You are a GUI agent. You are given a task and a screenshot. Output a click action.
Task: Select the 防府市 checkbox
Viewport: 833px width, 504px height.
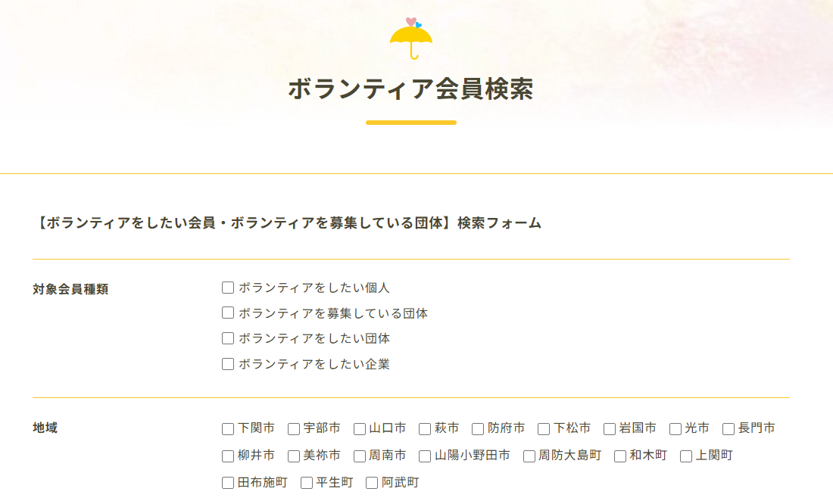coord(477,428)
